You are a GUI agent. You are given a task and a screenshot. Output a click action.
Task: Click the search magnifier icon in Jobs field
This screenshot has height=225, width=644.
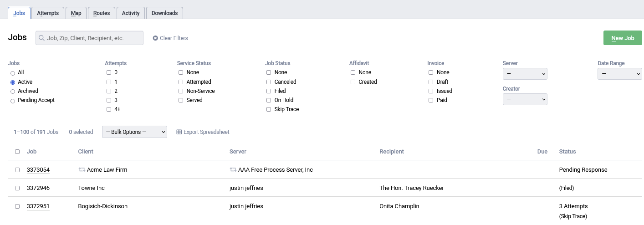pos(41,38)
